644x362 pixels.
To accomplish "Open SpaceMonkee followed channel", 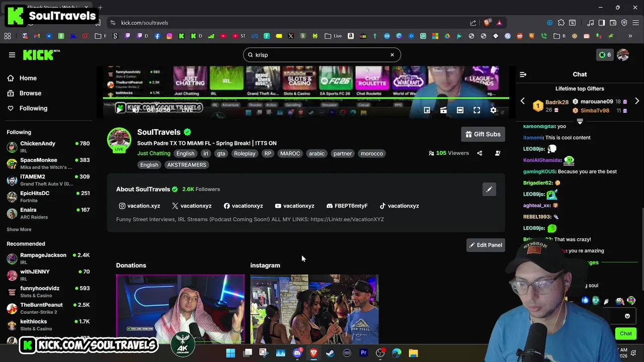I will tap(48, 163).
